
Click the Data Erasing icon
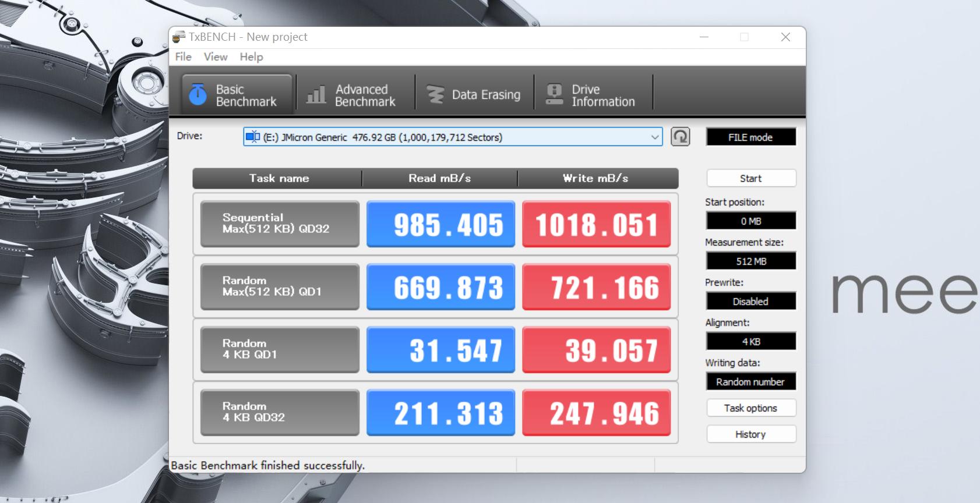[435, 94]
